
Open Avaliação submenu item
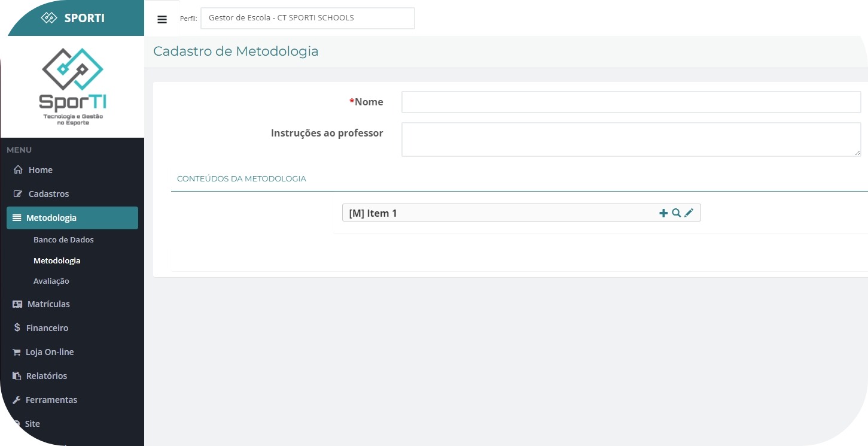[x=51, y=281]
